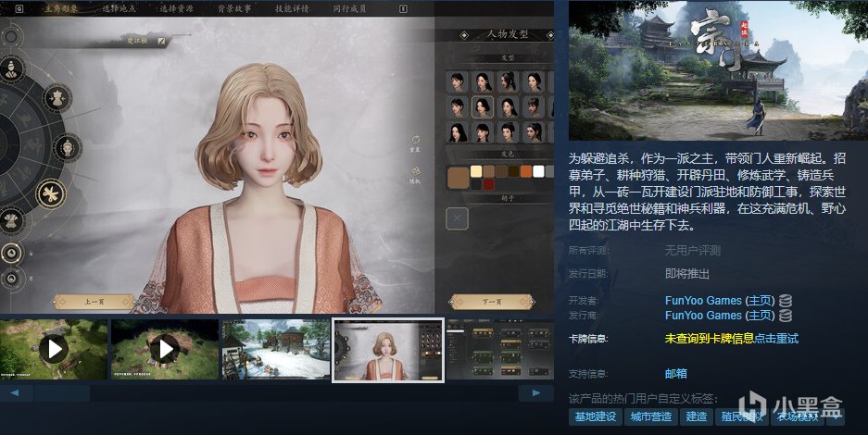The height and width of the screenshot is (435, 868).
Task: Pick the cream blonde hair color swatch
Action: pyautogui.click(x=476, y=171)
